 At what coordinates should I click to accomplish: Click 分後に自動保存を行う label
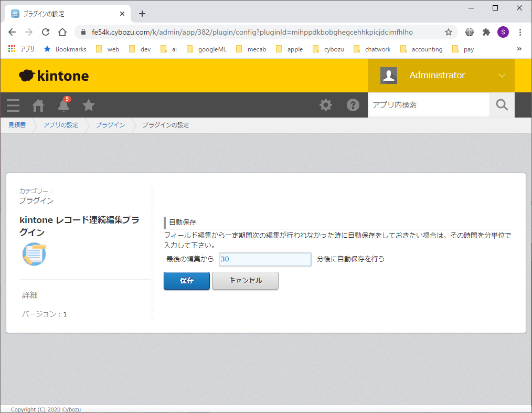coord(351,259)
